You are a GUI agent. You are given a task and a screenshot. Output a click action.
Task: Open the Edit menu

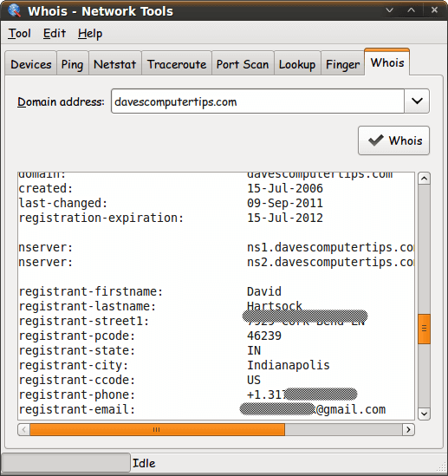click(55, 34)
